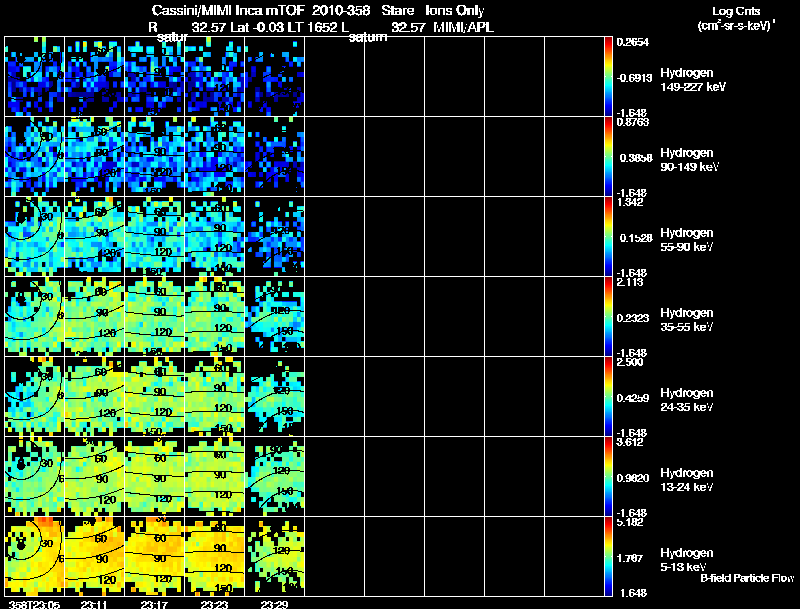Click the '2.113' colorbar maximum value

point(630,282)
